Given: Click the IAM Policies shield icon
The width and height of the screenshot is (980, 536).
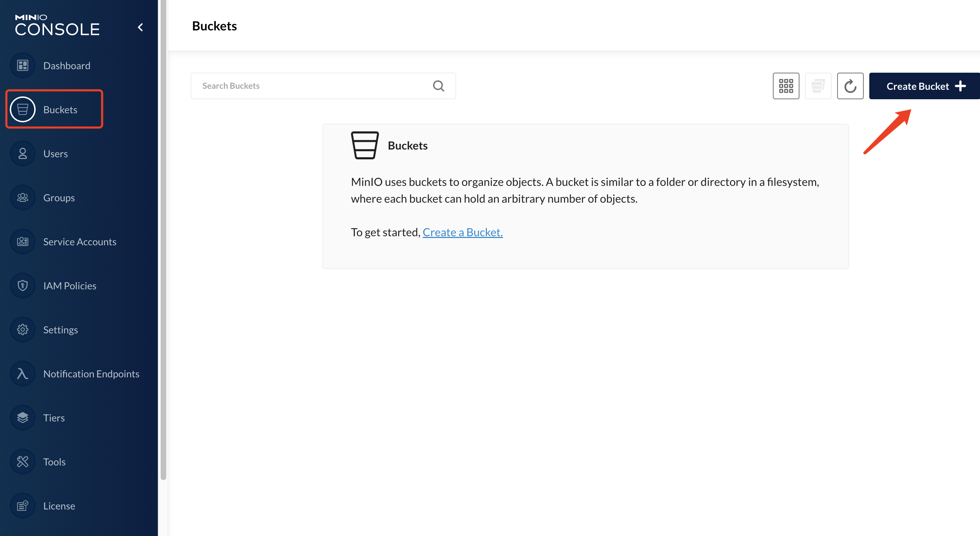Looking at the screenshot, I should (22, 285).
